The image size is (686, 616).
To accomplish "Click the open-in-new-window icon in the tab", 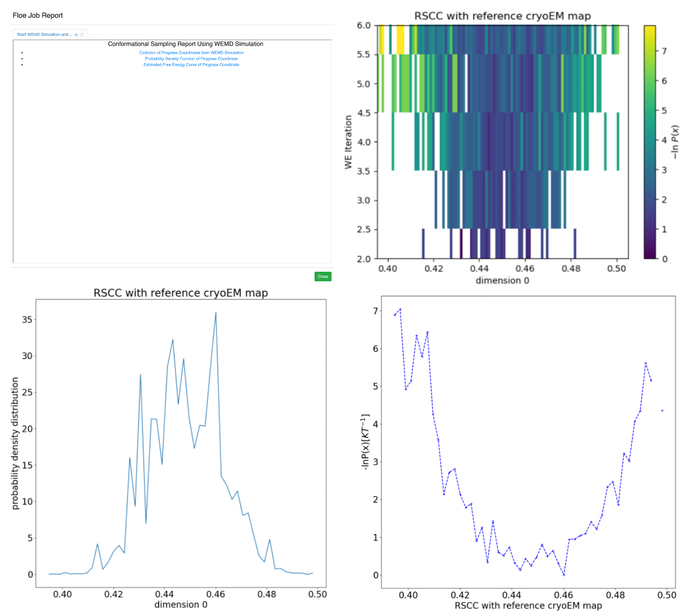I will coord(82,35).
